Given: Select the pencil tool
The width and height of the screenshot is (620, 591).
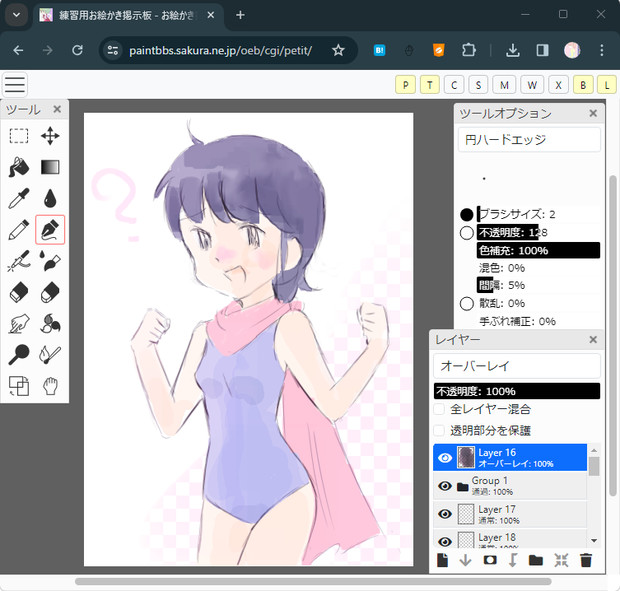Looking at the screenshot, I should coord(19,230).
